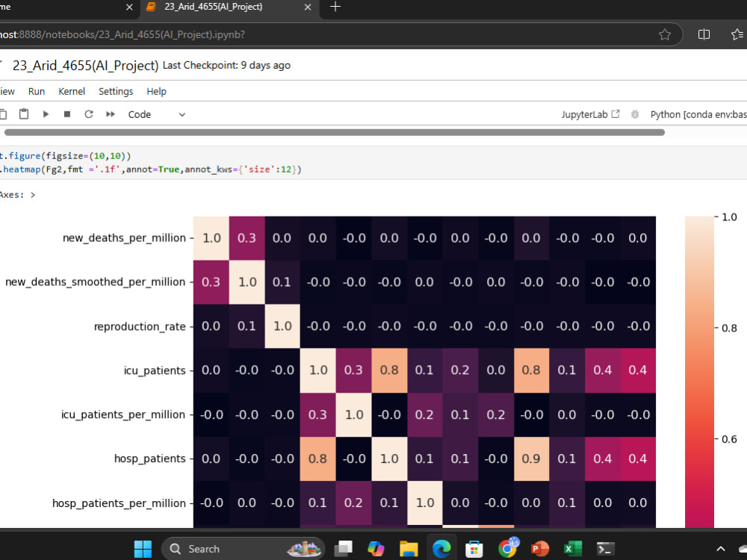Viewport: 747px width, 560px height.
Task: Click the Last Checkpoint text
Action: coord(226,65)
